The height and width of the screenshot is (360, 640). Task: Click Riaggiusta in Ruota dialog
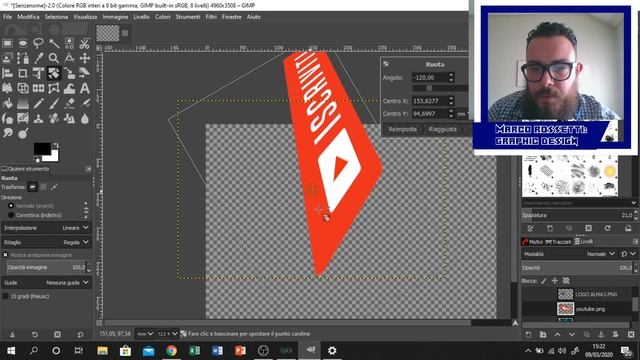(x=442, y=129)
